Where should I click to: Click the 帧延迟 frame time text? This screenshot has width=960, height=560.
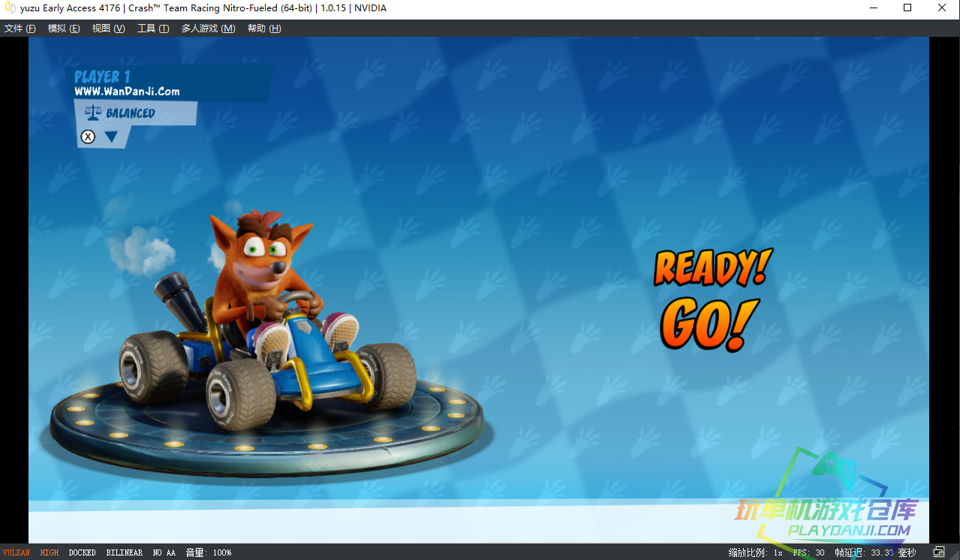[x=875, y=552]
